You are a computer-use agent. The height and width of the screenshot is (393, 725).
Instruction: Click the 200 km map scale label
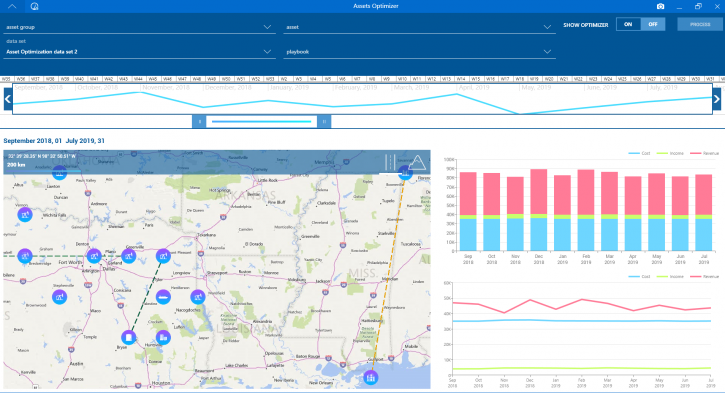point(16,165)
